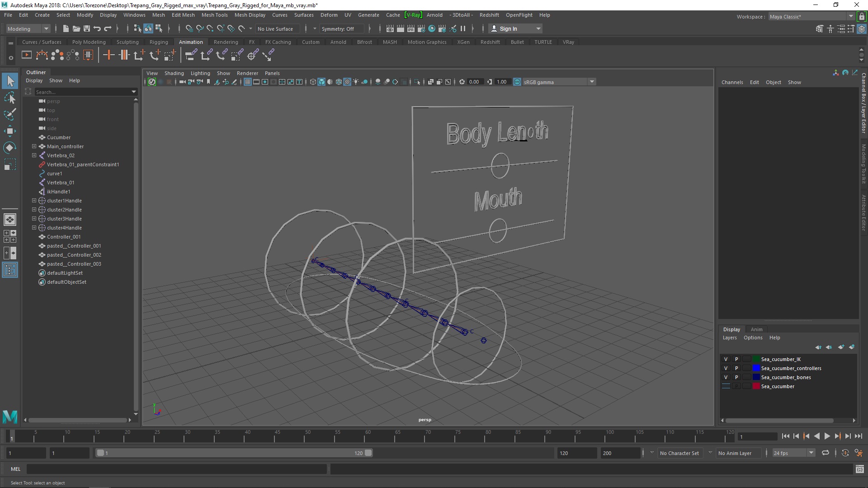Activate the Scale tool in toolbox
The width and height of the screenshot is (868, 488).
coord(10,164)
